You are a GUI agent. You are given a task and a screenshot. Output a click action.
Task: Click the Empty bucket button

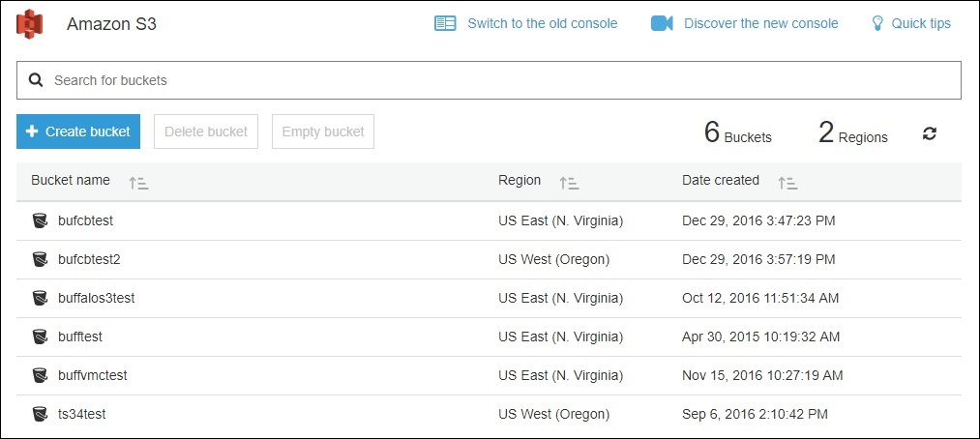[323, 132]
